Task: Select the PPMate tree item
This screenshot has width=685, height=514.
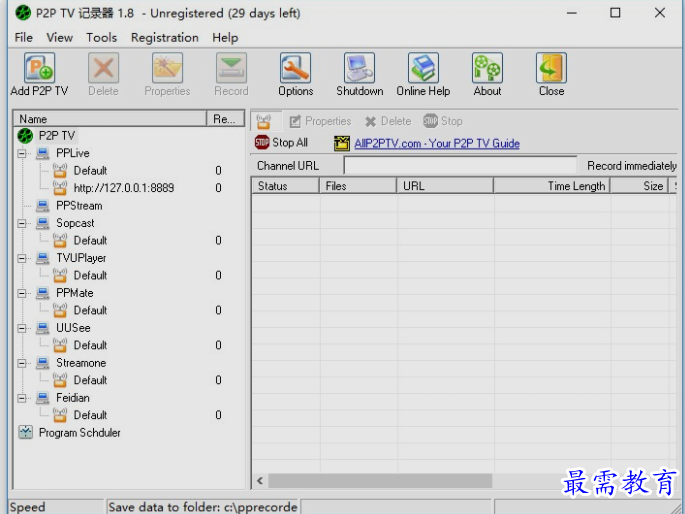Action: (x=75, y=293)
